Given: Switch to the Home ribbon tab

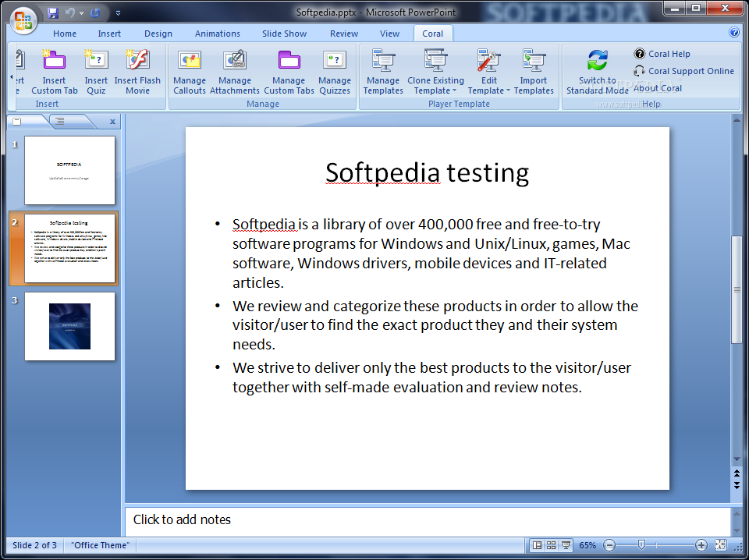Looking at the screenshot, I should pyautogui.click(x=65, y=34).
